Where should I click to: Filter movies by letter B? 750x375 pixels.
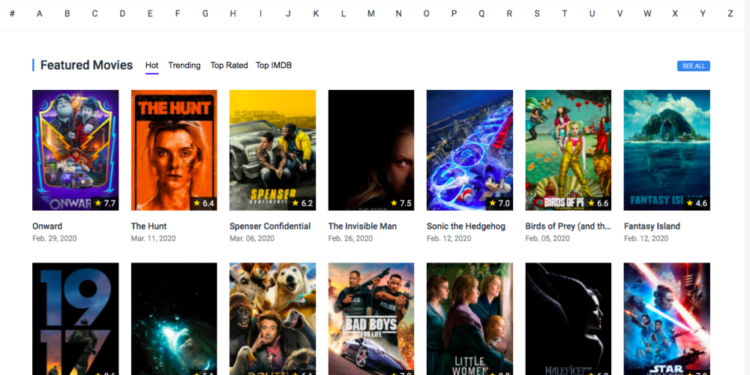(x=67, y=13)
